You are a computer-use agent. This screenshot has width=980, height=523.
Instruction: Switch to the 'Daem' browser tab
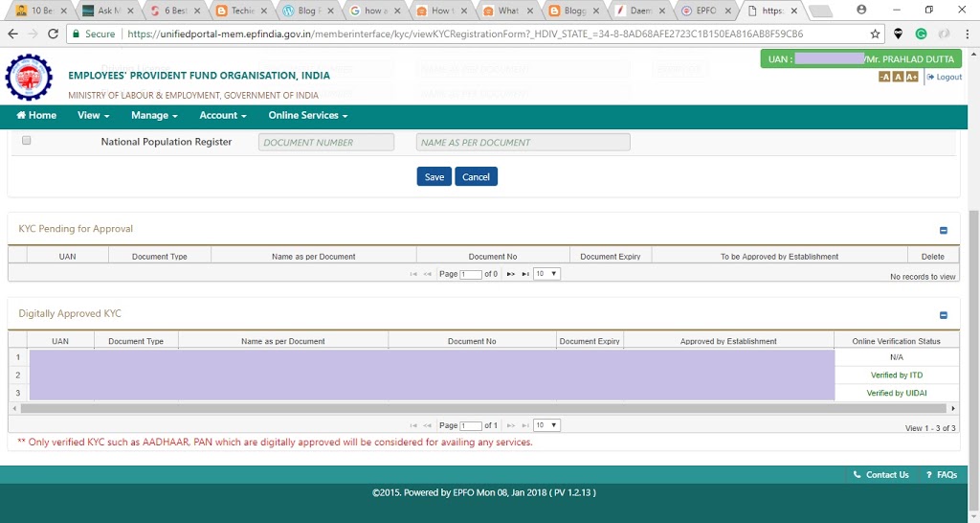[x=639, y=11]
